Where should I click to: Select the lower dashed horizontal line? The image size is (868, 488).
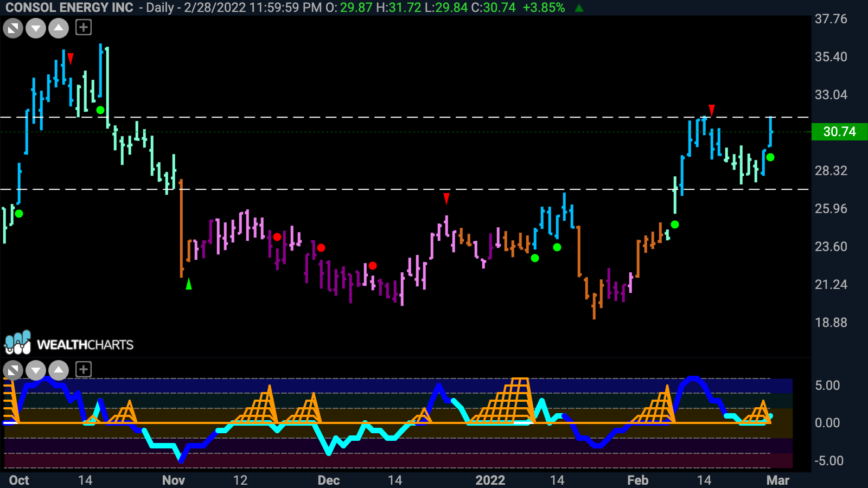[x=404, y=189]
